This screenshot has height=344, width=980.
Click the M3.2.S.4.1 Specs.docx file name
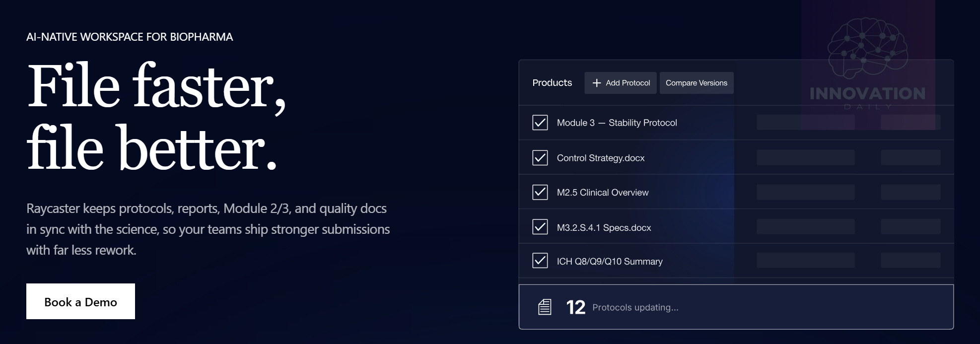click(x=604, y=227)
